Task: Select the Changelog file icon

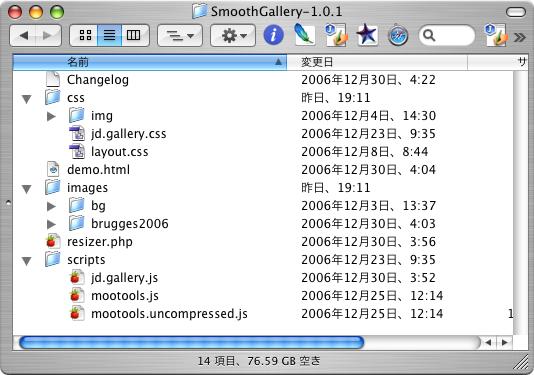Action: tap(53, 79)
